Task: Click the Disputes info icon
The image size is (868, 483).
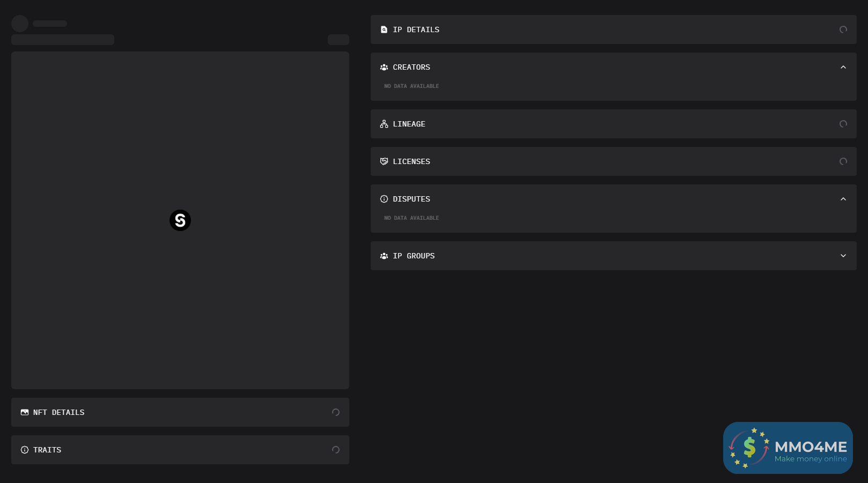Action: tap(384, 199)
